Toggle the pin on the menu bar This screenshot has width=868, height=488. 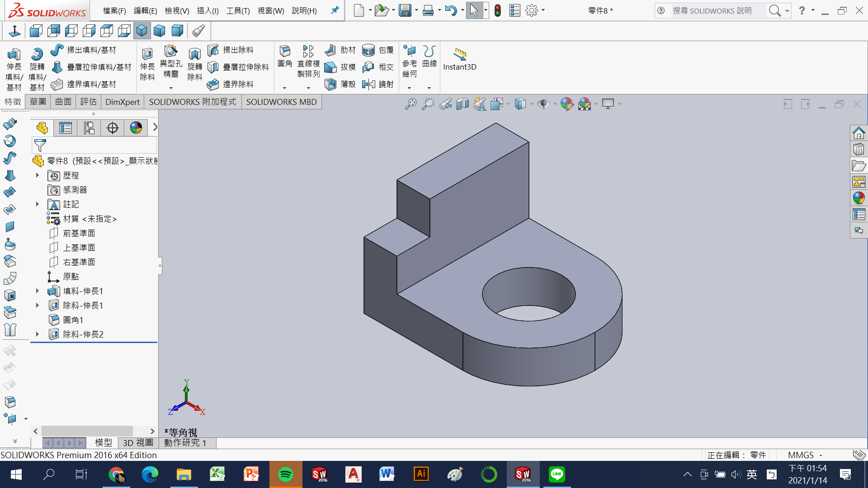click(335, 10)
